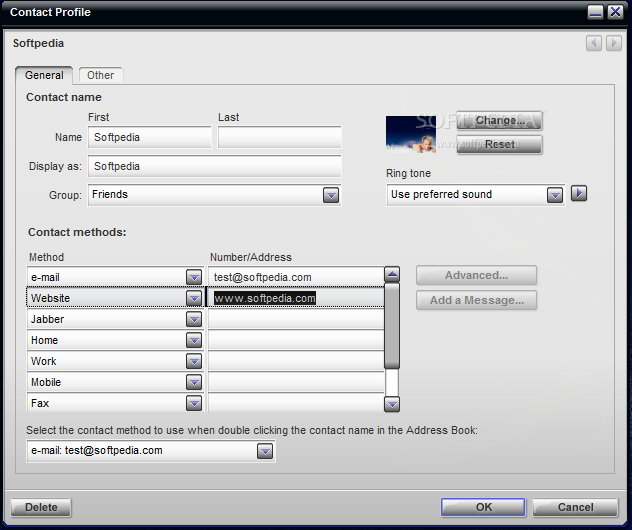Go to next contact arrow
This screenshot has height=530, width=632.
click(x=614, y=43)
